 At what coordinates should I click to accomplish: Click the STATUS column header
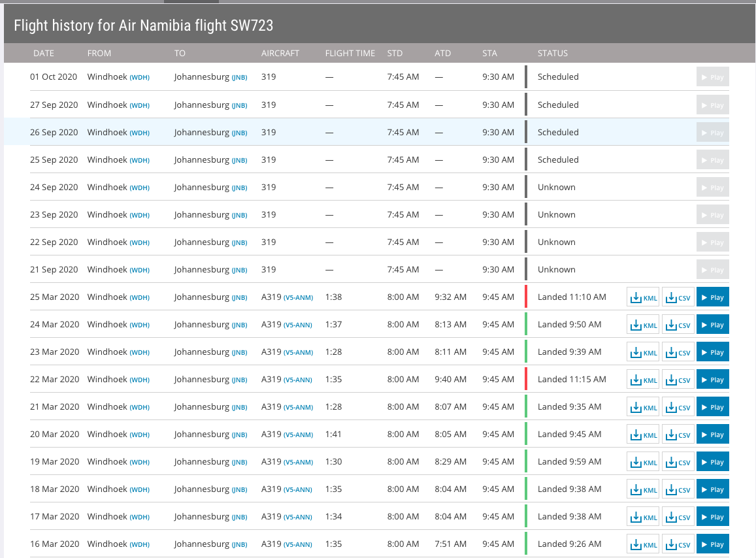click(x=553, y=54)
